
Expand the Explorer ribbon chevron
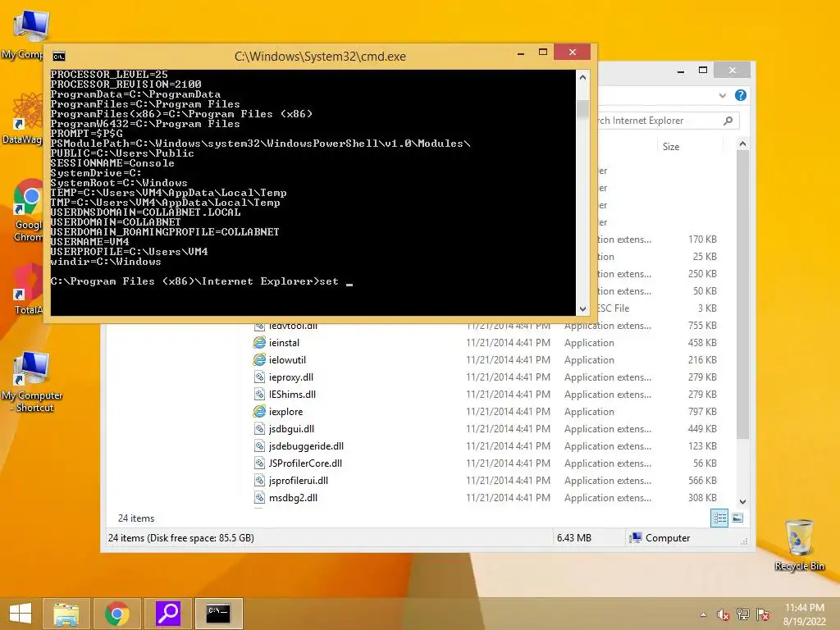723,95
